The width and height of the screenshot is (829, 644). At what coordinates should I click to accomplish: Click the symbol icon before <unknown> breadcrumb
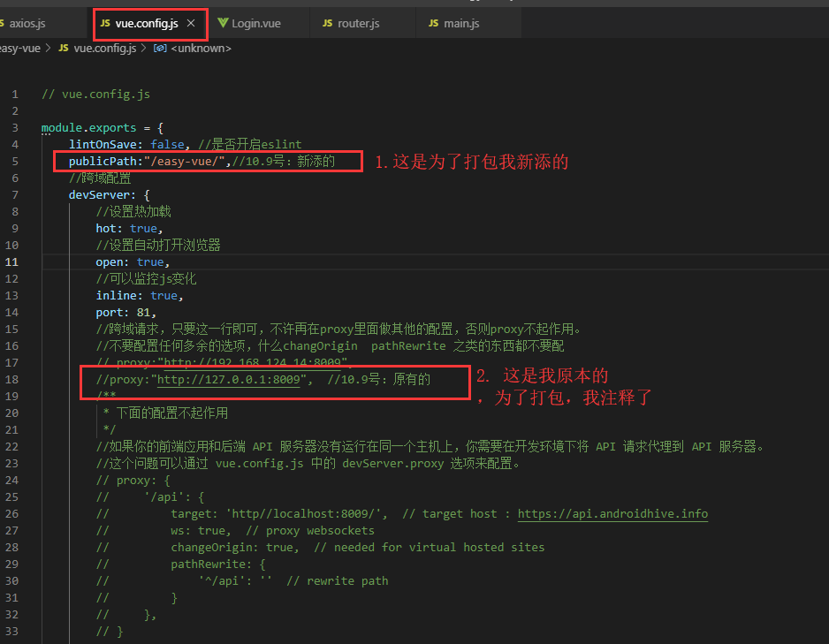pyautogui.click(x=160, y=48)
